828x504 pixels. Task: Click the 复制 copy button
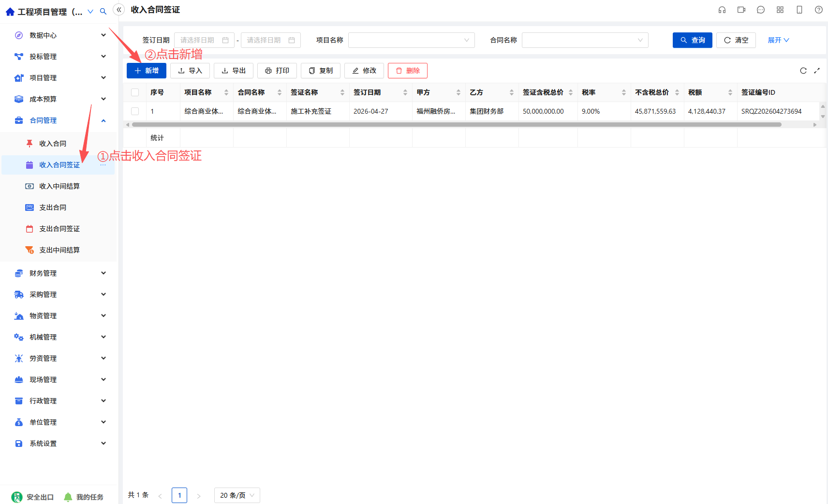tap(321, 71)
